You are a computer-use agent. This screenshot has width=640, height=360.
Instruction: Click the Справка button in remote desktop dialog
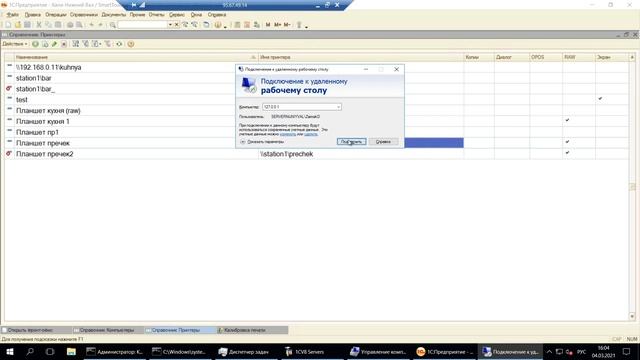[383, 142]
